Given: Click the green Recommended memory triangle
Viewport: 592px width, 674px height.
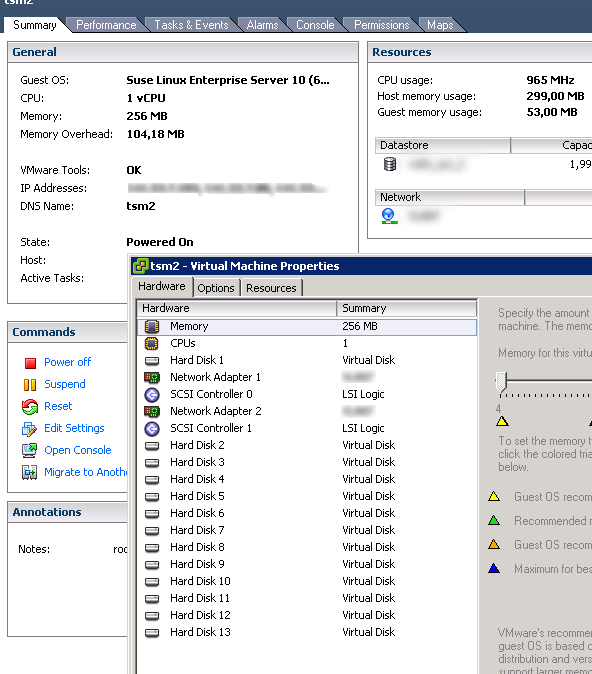Looking at the screenshot, I should (x=494, y=521).
